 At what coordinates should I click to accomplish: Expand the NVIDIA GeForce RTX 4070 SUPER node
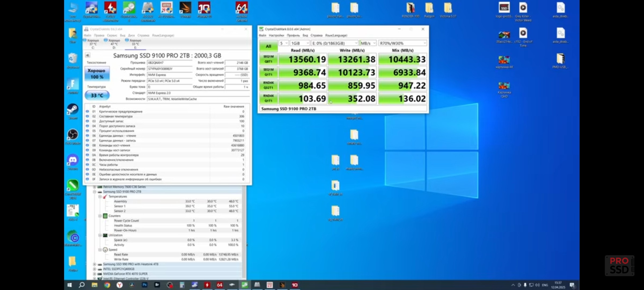tap(94, 274)
